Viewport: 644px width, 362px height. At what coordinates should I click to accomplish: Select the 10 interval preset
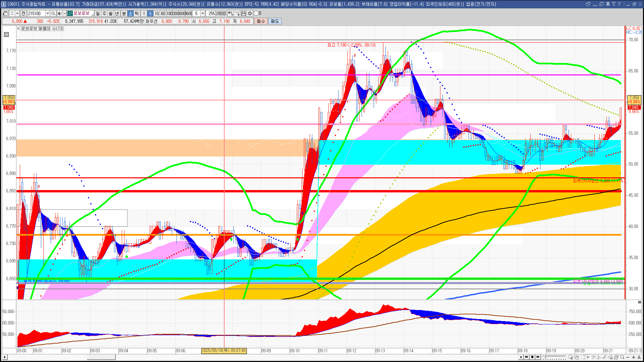point(157,13)
